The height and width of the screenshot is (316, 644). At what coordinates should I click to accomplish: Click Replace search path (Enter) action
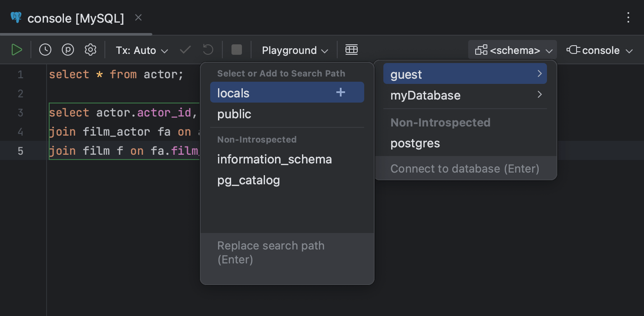pos(271,252)
